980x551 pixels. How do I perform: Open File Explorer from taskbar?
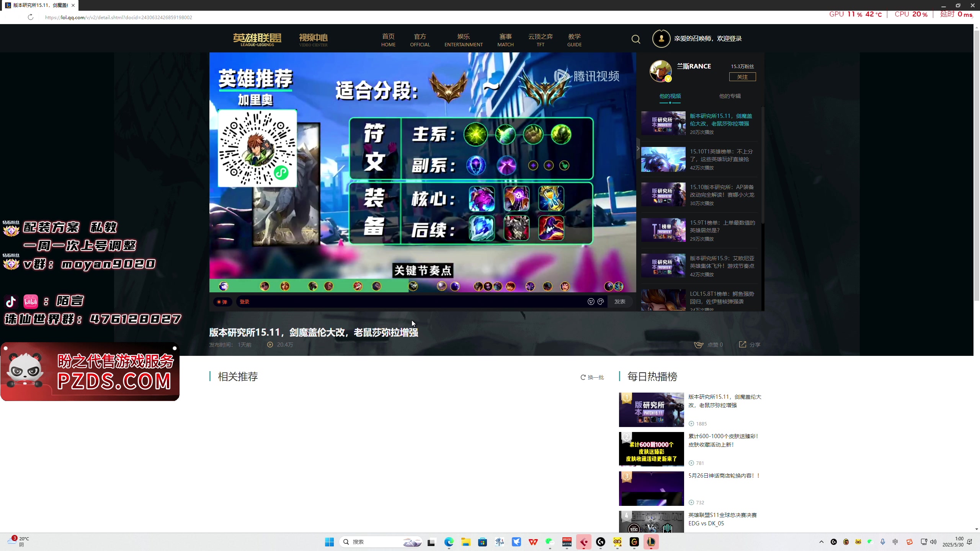[465, 542]
